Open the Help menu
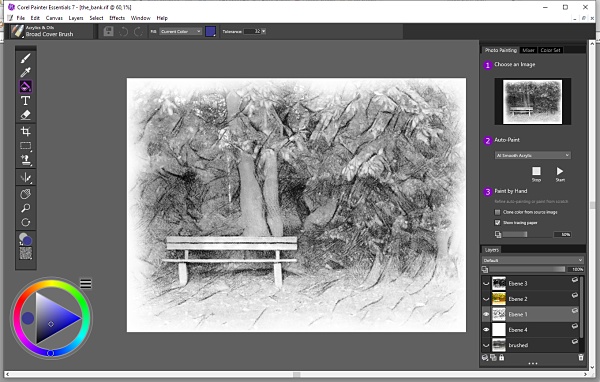600x382 pixels. pyautogui.click(x=162, y=18)
